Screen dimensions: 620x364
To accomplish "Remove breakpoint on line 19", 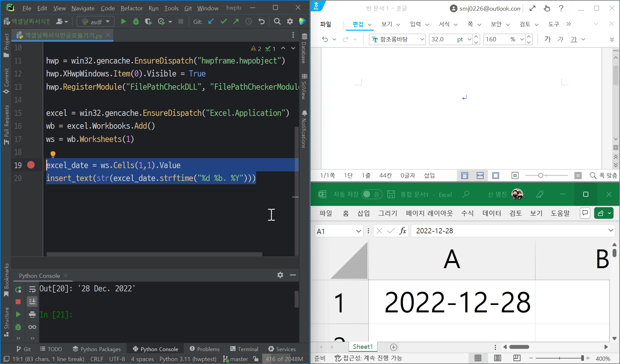I will coord(31,165).
